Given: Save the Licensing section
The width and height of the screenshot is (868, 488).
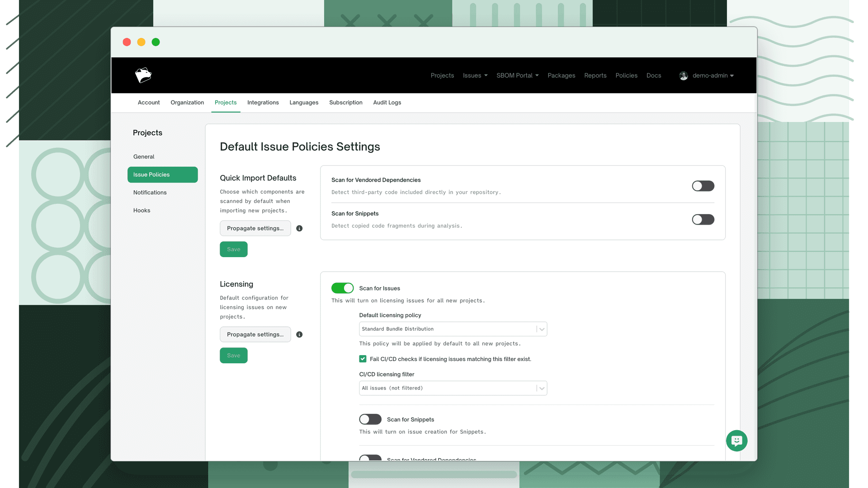Looking at the screenshot, I should pos(234,356).
